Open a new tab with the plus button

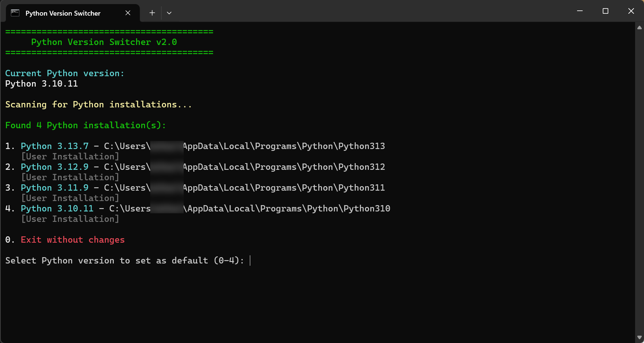[152, 13]
